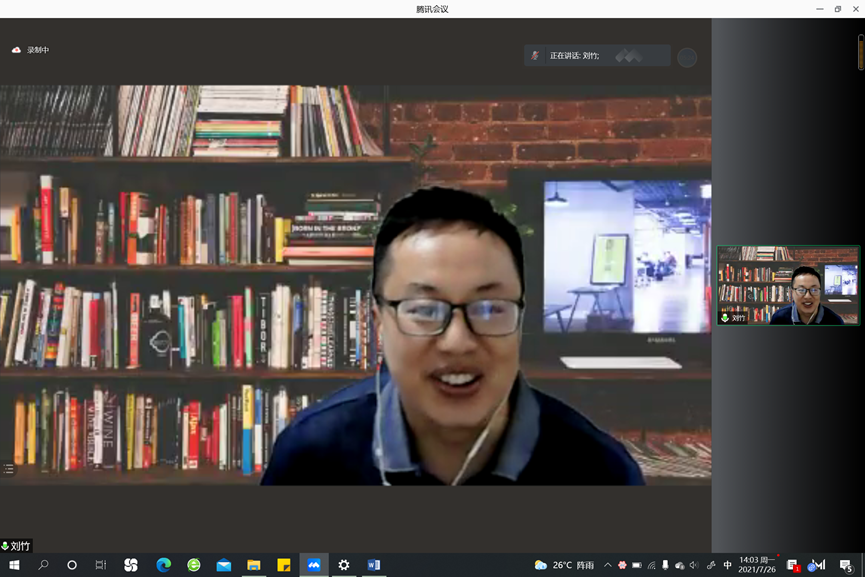This screenshot has height=577, width=865.
Task: Open the Tencent Meeting taskbar icon
Action: [x=313, y=565]
